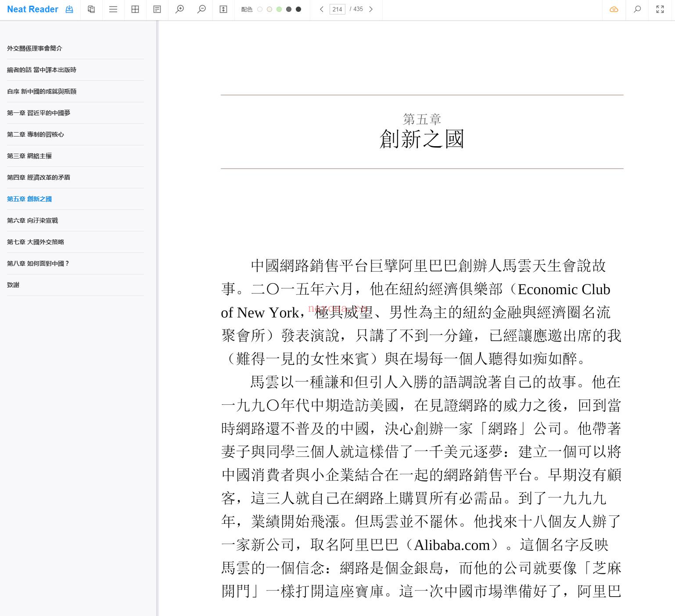Viewport: 675px width, 616px height.
Task: Go to next page arrow
Action: pos(371,9)
